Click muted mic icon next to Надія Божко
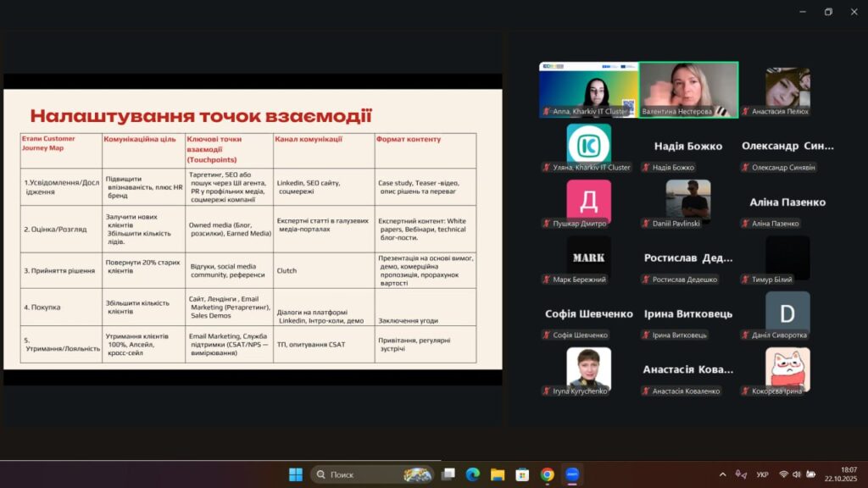 646,168
